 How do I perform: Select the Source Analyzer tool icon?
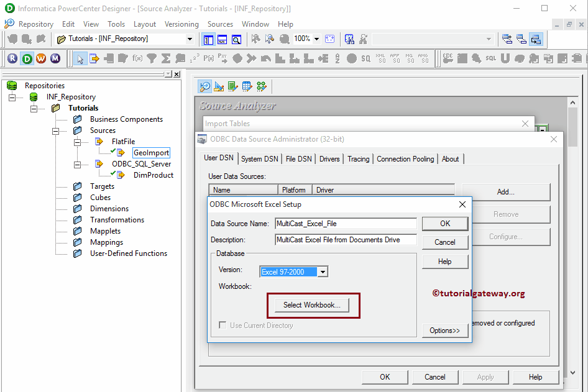204,86
